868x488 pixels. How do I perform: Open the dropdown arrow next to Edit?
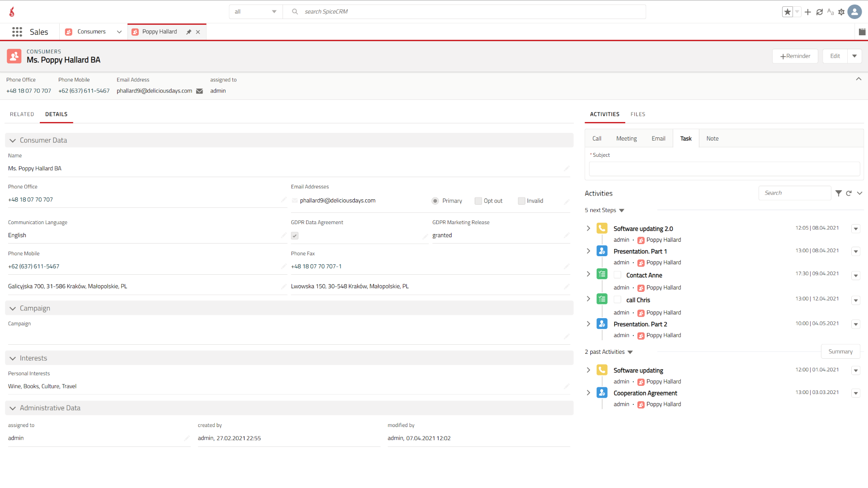click(x=854, y=56)
